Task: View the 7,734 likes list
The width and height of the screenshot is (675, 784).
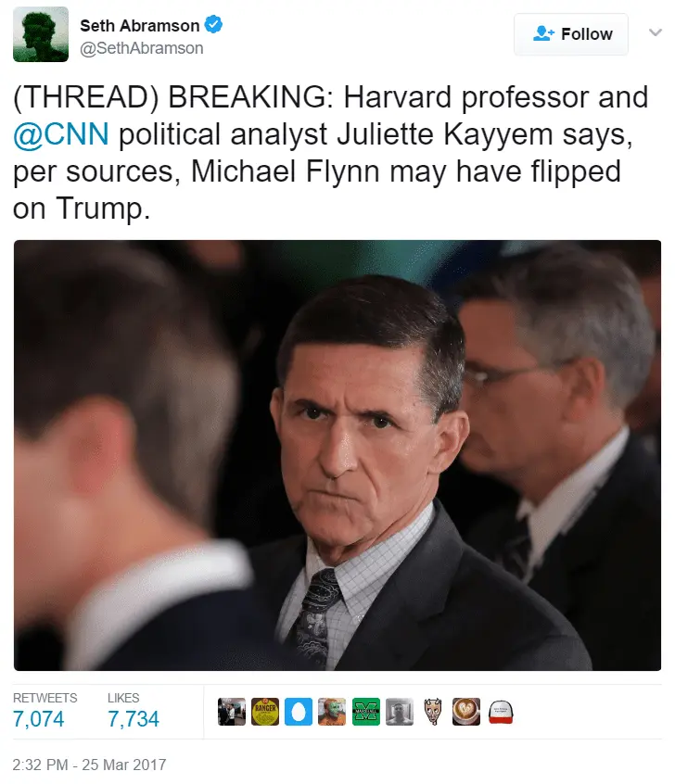Action: pos(134,711)
